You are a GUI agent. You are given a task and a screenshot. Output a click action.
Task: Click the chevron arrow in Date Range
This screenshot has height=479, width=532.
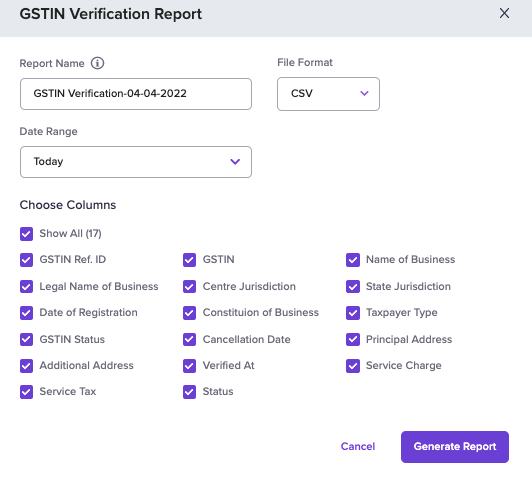coord(235,162)
